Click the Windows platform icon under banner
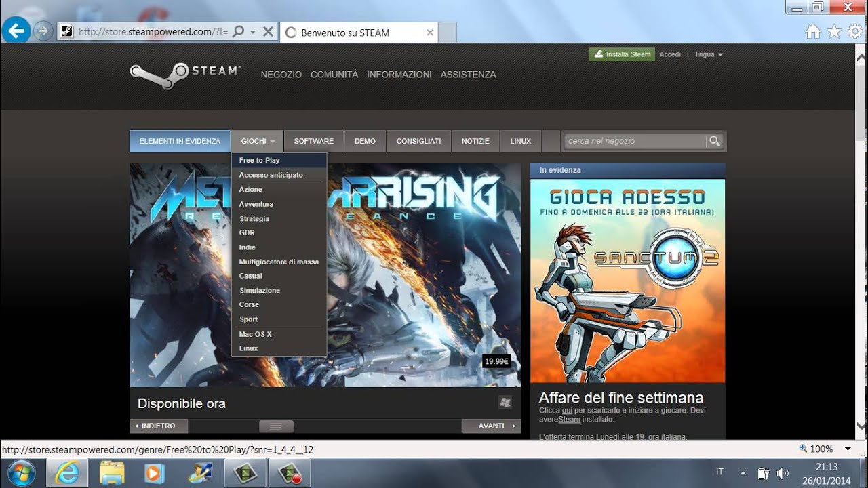Viewport: 868px width, 488px height. (x=505, y=403)
